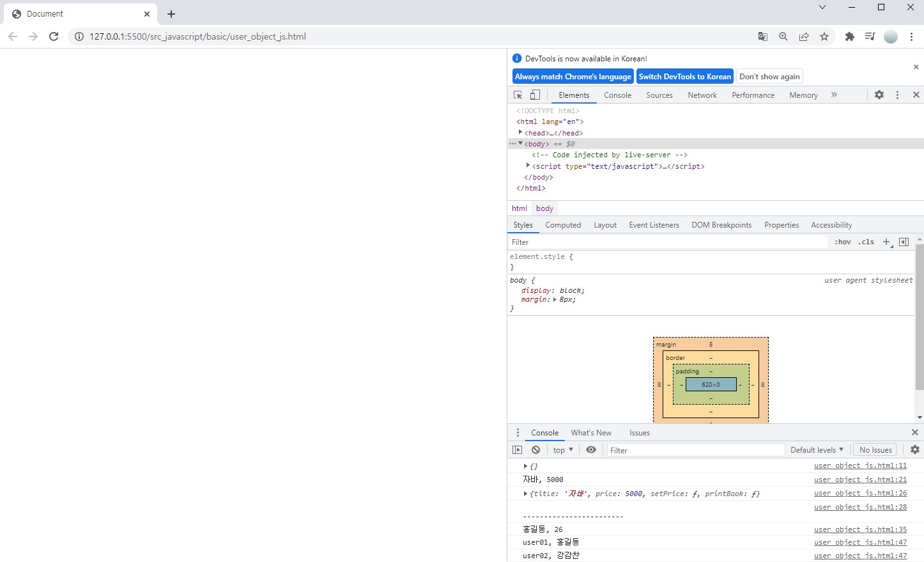Clear the console with the clear icon
The width and height of the screenshot is (924, 562).
(x=536, y=450)
